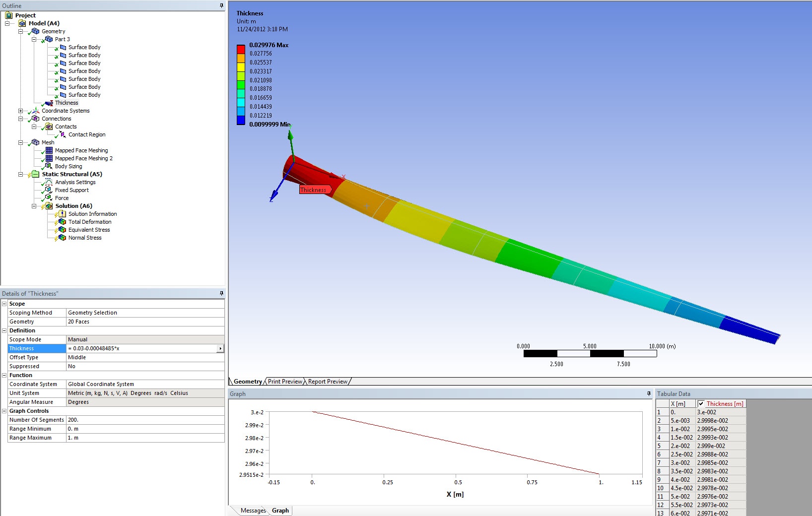The height and width of the screenshot is (516, 812).
Task: Click the X [m] column header
Action: click(x=682, y=404)
